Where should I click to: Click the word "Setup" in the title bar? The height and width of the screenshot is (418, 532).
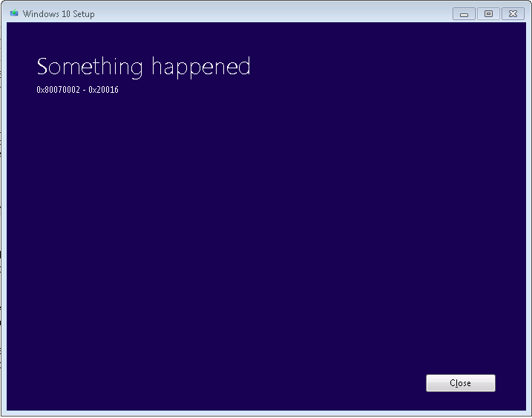[x=84, y=14]
